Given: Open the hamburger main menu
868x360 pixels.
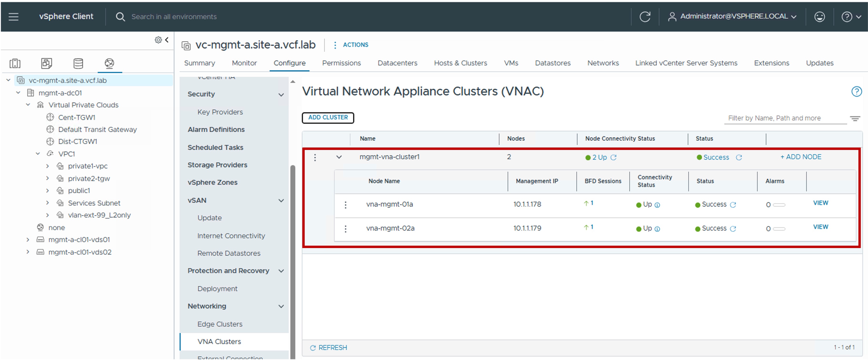Looking at the screenshot, I should coord(14,16).
